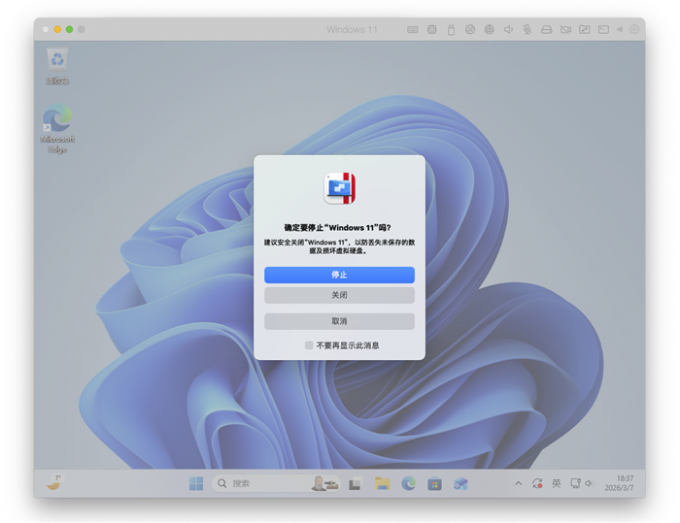The image size is (680, 523).
Task: Launch Microsoft Edge from the taskbar
Action: (408, 483)
